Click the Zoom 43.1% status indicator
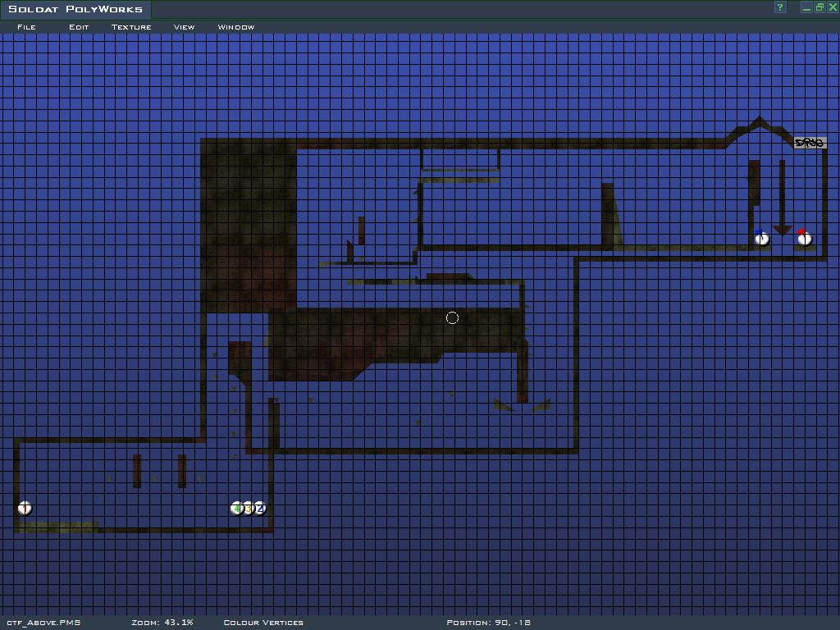This screenshot has height=630, width=840. point(162,623)
